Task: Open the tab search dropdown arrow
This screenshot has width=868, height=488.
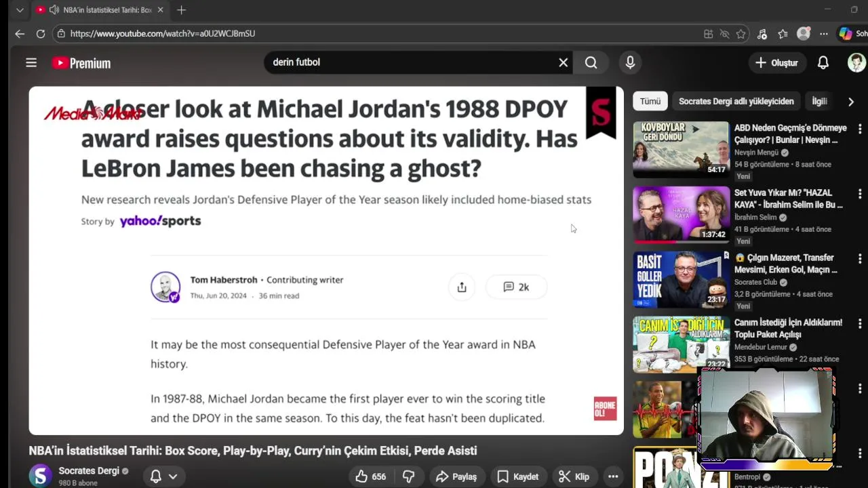Action: point(20,10)
